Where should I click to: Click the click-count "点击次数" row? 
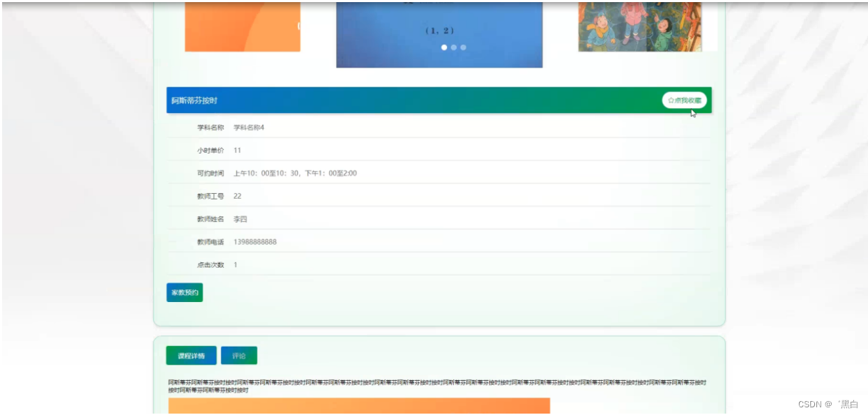pos(209,264)
